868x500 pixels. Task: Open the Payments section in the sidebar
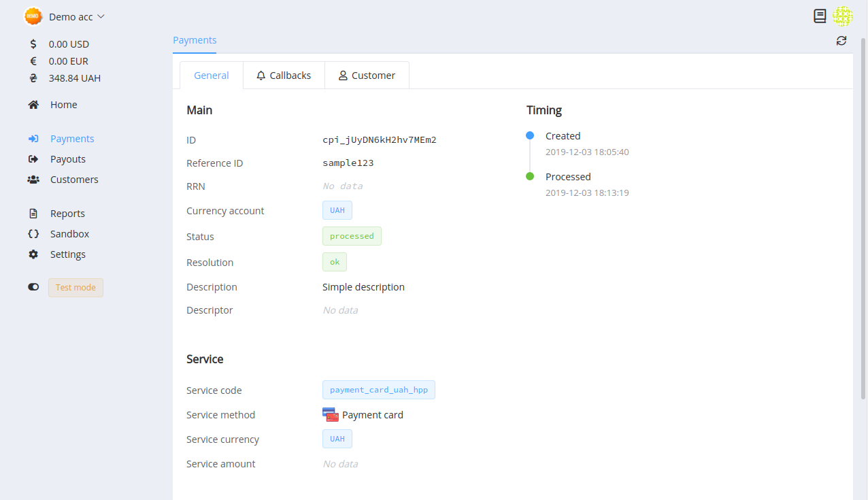point(72,138)
